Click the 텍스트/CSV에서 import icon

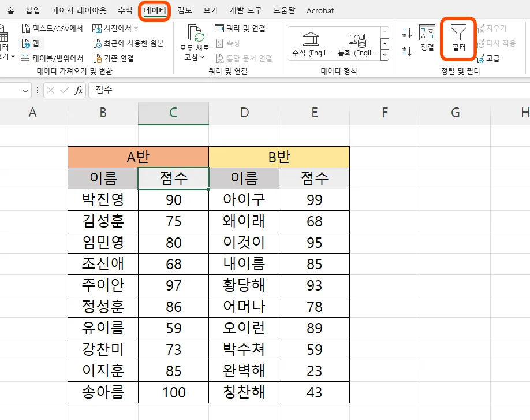pyautogui.click(x=25, y=27)
